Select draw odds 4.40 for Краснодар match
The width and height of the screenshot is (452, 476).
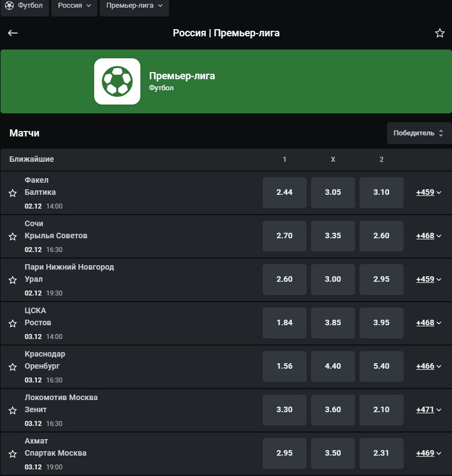333,366
